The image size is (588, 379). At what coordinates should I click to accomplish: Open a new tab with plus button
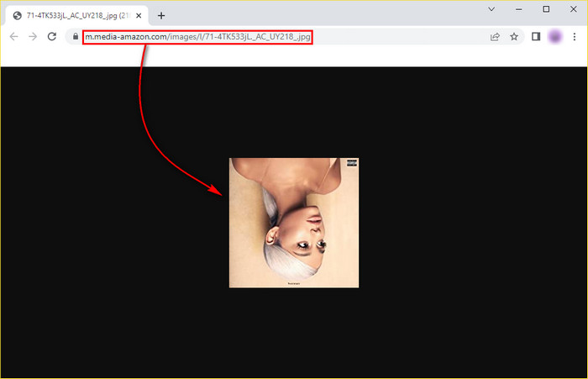click(x=161, y=16)
